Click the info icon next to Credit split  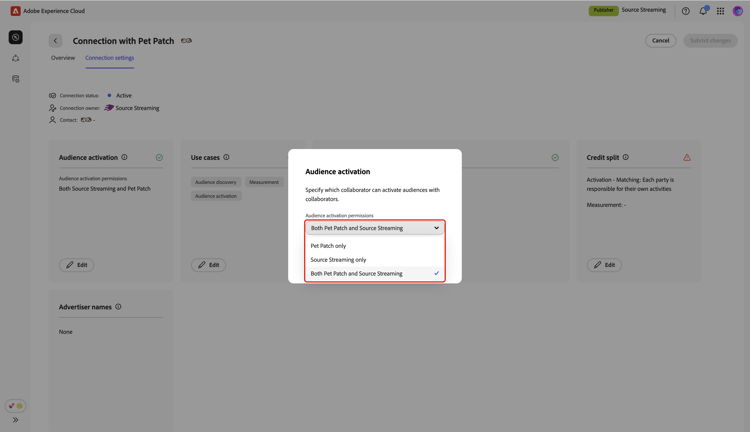click(626, 157)
